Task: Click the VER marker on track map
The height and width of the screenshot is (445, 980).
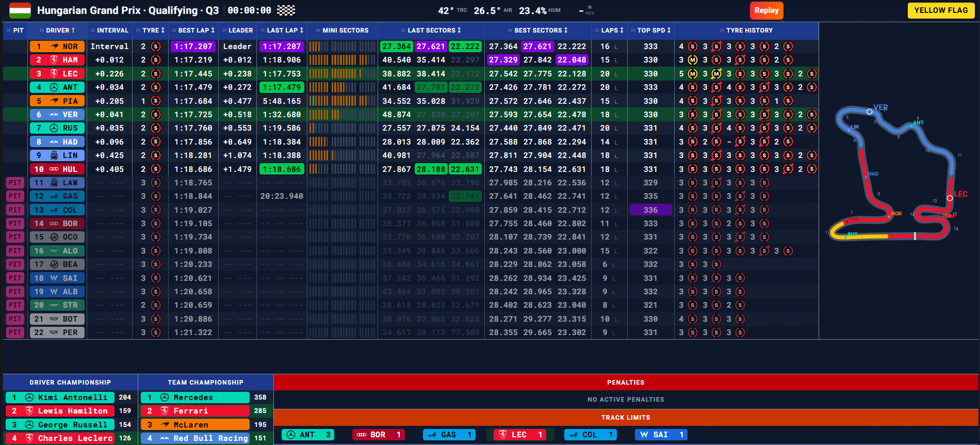Action: point(870,112)
